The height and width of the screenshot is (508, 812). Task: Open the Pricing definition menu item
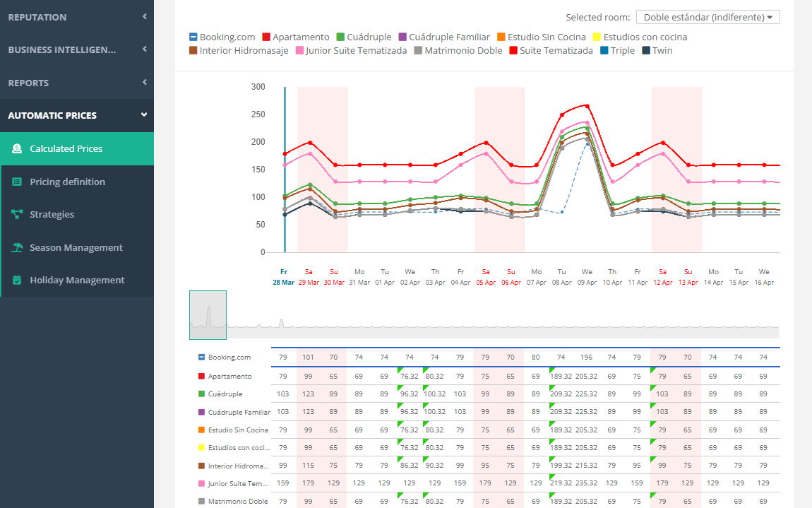click(67, 182)
